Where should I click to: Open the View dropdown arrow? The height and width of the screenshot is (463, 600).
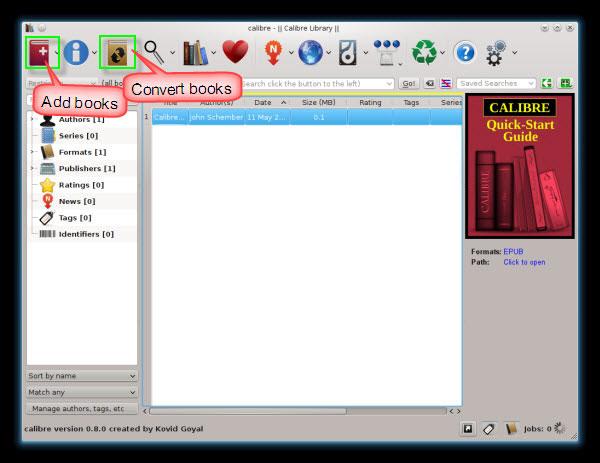(x=172, y=53)
